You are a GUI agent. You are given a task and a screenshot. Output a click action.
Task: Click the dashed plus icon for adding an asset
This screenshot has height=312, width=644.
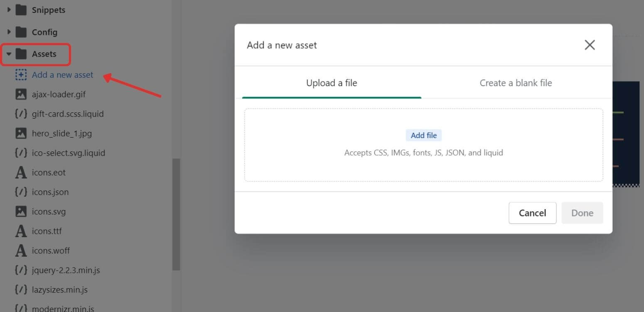tap(21, 75)
